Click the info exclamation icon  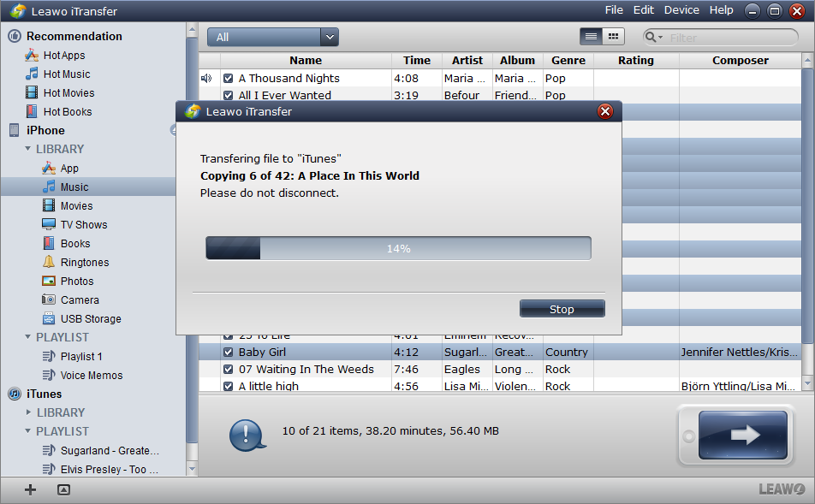[247, 435]
